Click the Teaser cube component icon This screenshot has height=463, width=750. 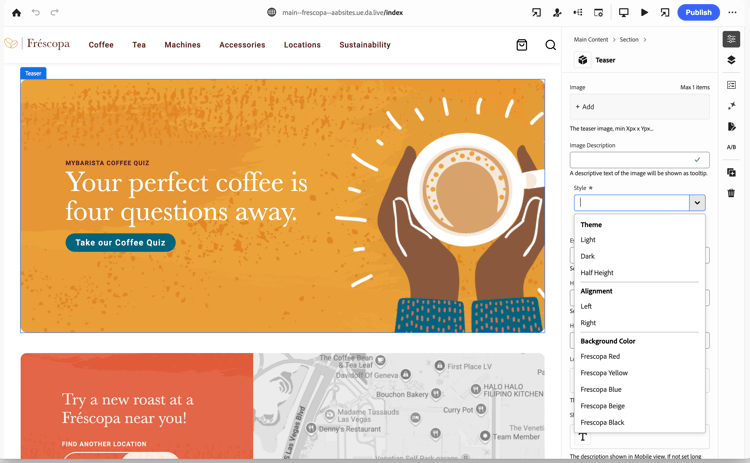pos(583,60)
